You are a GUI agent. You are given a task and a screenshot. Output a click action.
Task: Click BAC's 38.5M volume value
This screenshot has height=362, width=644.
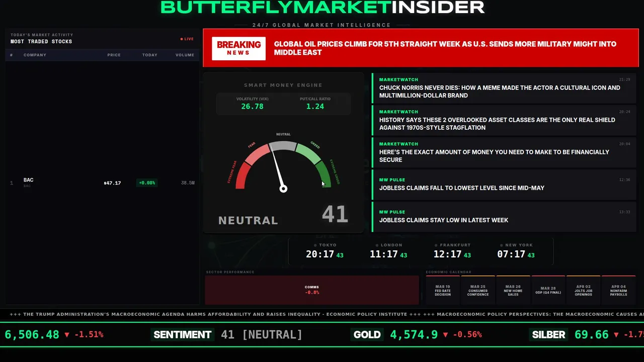coord(188,183)
